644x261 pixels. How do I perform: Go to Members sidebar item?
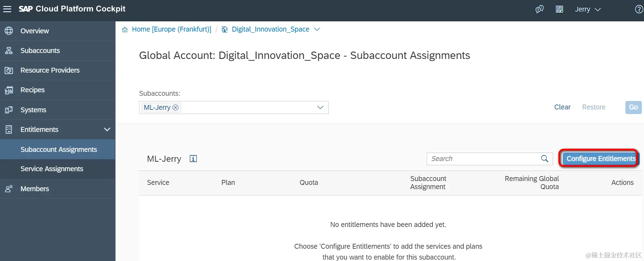[x=34, y=189]
